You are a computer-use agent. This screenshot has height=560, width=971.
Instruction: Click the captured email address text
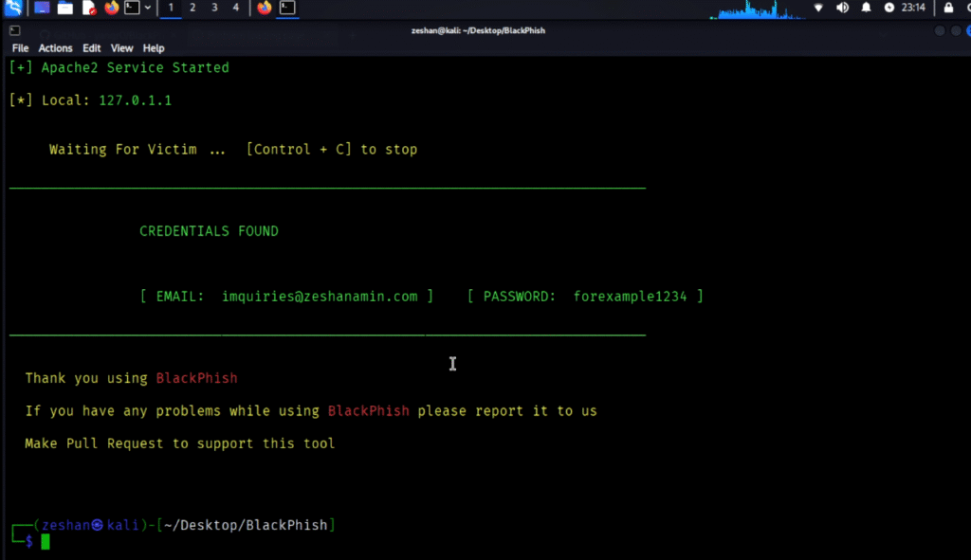click(x=320, y=297)
